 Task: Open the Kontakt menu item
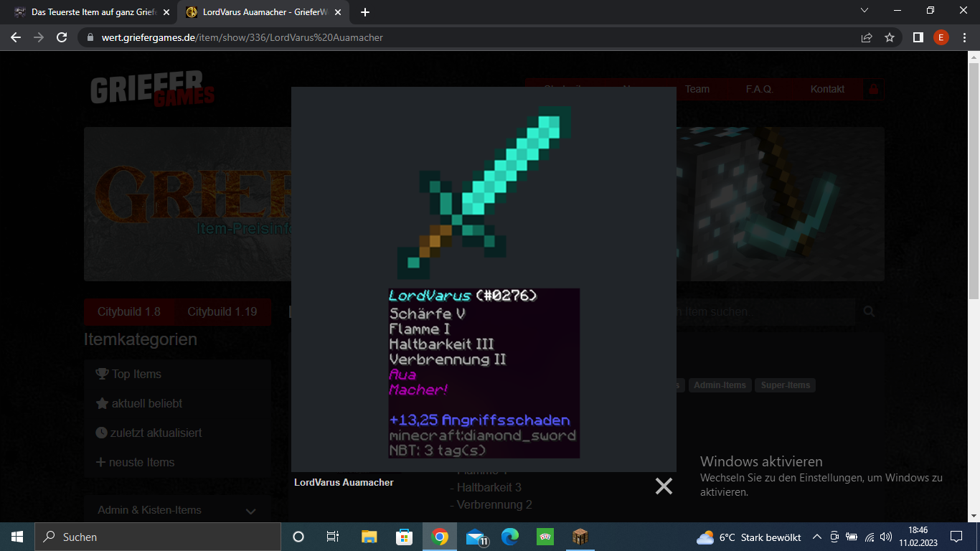click(x=827, y=89)
